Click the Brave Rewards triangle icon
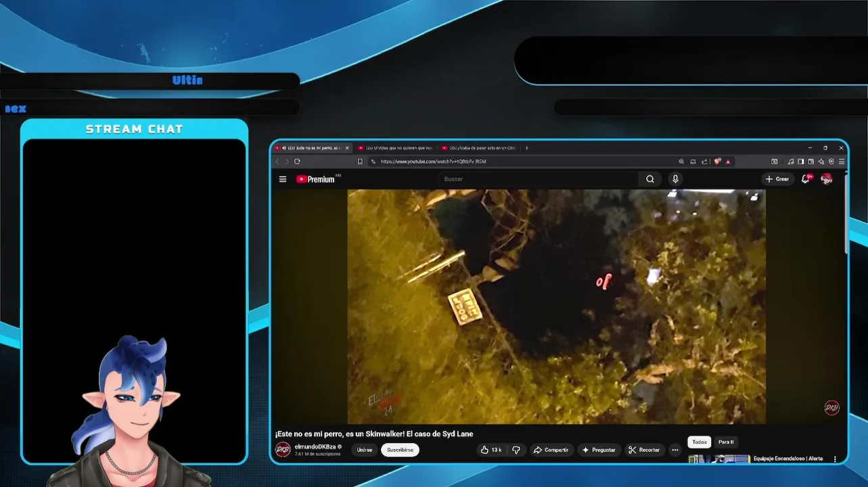Screen dimensions: 868x487 728,162
